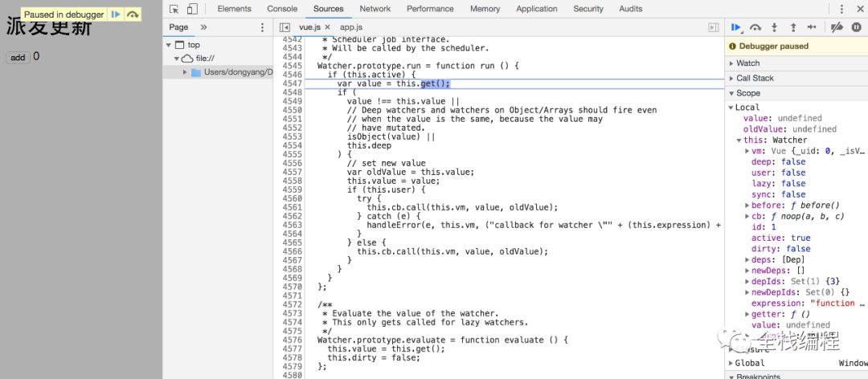Click the expression property string value
Image resolution: width=868 pixels, height=379 pixels.
[837, 304]
